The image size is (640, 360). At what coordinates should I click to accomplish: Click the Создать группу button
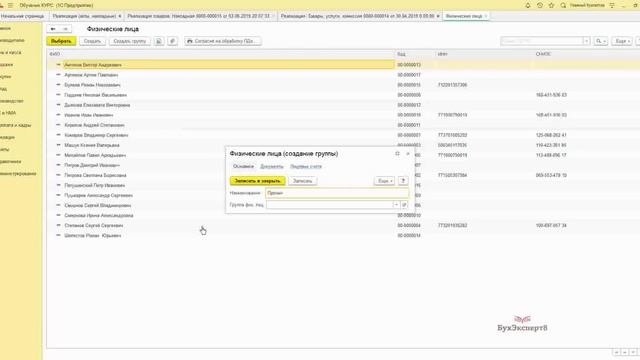tap(130, 41)
